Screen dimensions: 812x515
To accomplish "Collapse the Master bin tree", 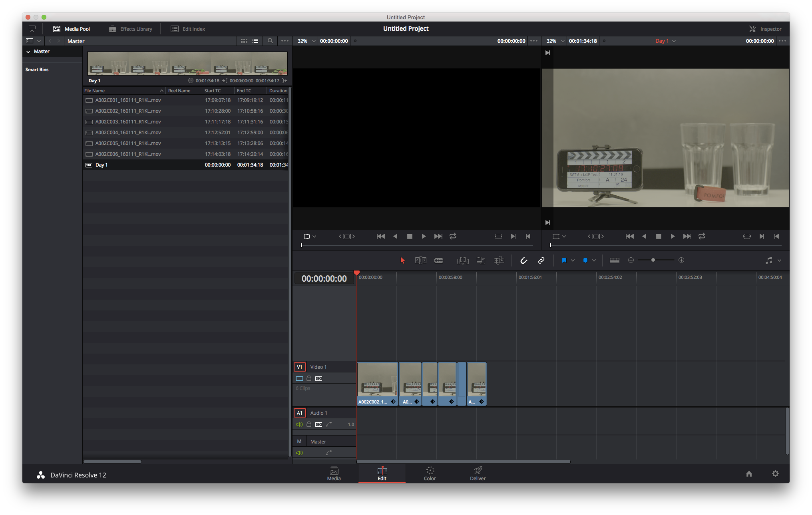I will click(x=28, y=52).
